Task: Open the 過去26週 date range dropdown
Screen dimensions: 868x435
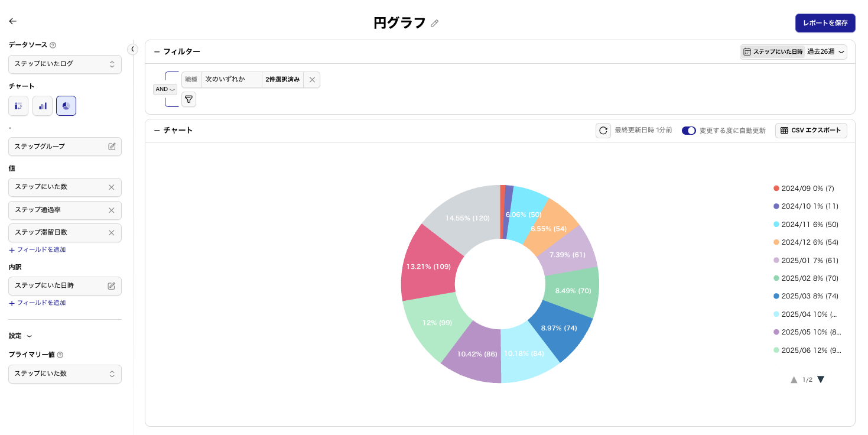Action: pyautogui.click(x=826, y=52)
